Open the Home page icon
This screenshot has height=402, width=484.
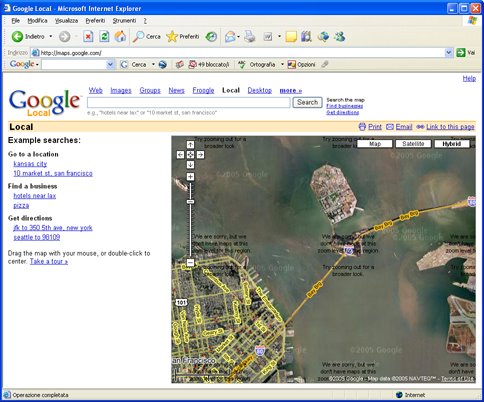120,36
